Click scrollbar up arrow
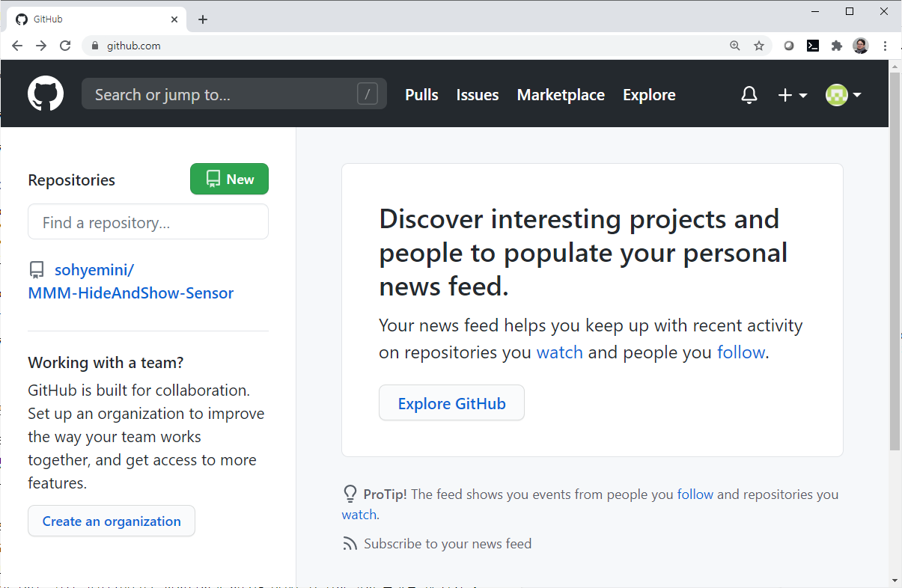Viewport: 902px width, 588px height. pos(895,67)
